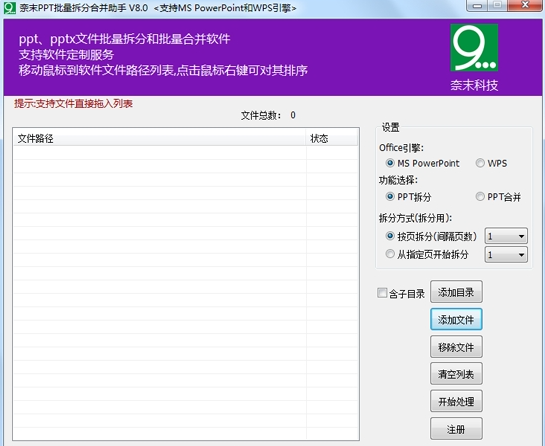Screen dimensions: 545x446
Task: Click 文件总数 count label
Action: pyautogui.click(x=268, y=115)
